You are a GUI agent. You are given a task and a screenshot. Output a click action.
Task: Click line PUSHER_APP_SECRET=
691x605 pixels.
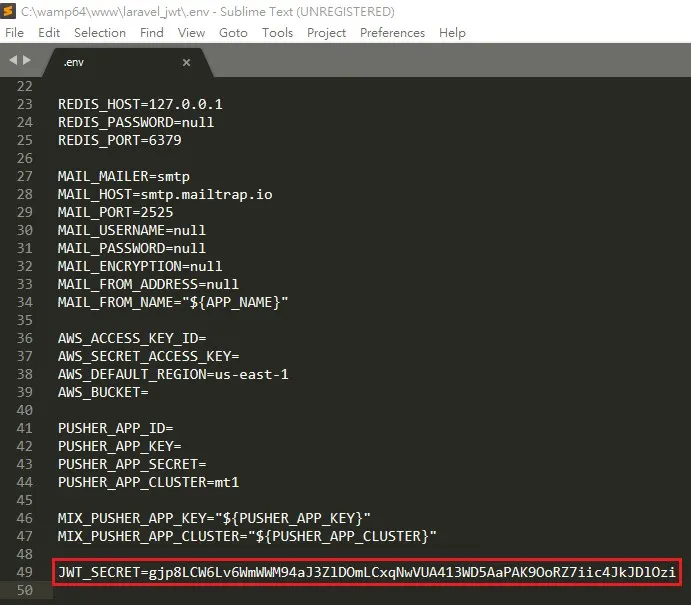click(132, 464)
